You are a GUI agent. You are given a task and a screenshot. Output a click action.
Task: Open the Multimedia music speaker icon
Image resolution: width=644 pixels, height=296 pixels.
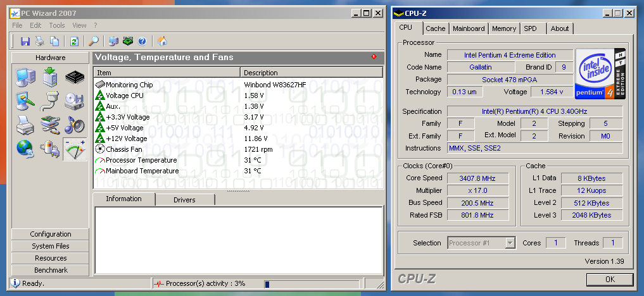pyautogui.click(x=75, y=125)
